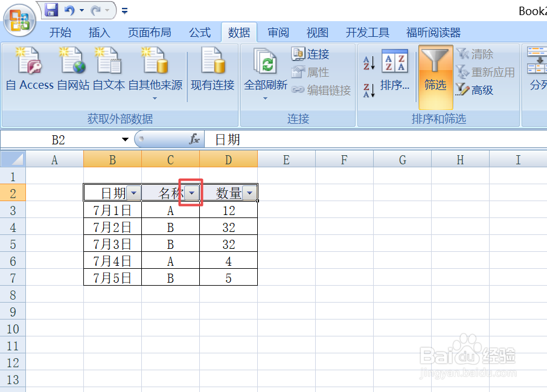Select column E header
Image resolution: width=547 pixels, height=392 pixels.
pos(286,159)
